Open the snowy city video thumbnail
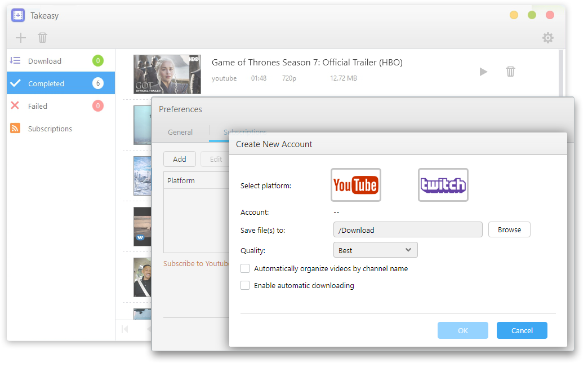This screenshot has width=588, height=367. click(142, 176)
